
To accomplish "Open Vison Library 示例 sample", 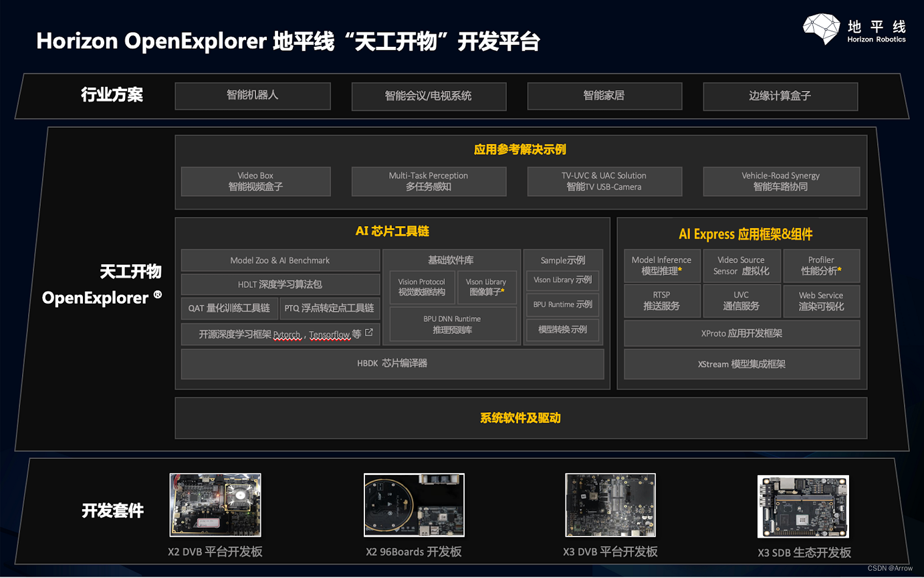I will (562, 280).
